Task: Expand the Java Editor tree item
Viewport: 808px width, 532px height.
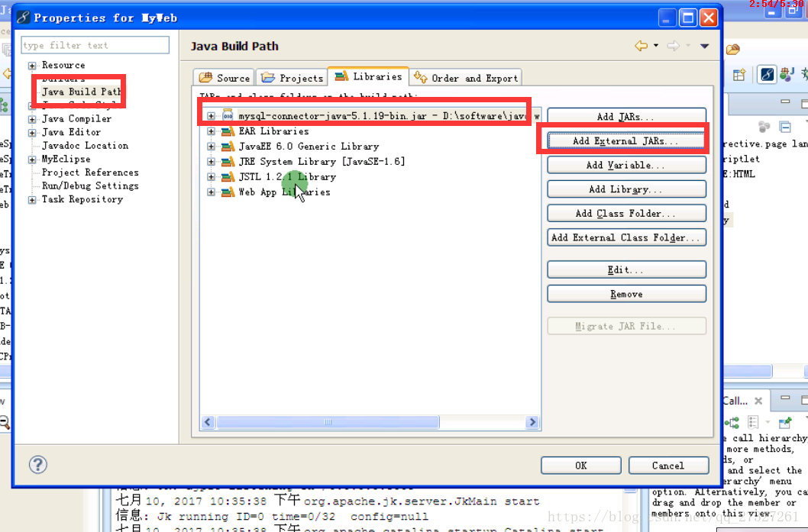Action: click(x=32, y=132)
